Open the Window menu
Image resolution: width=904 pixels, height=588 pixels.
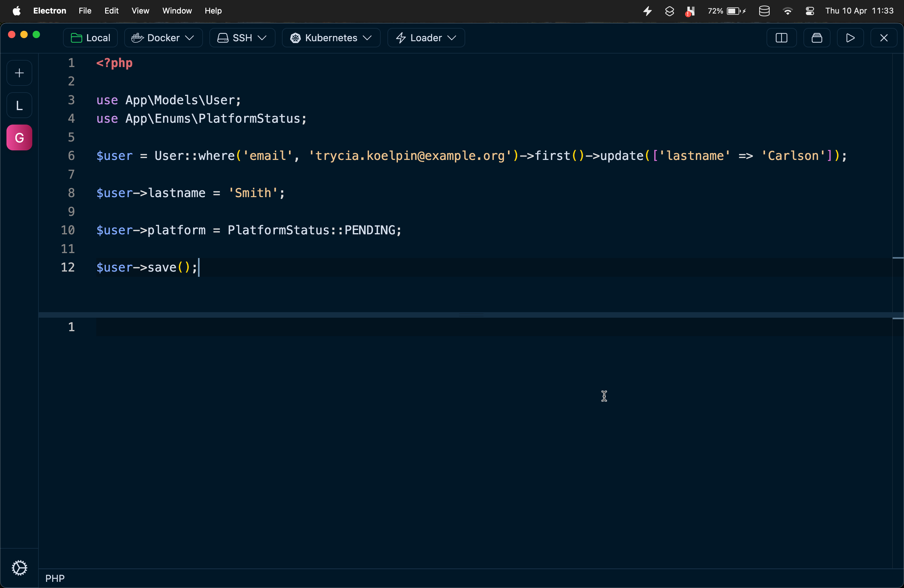pyautogui.click(x=177, y=11)
